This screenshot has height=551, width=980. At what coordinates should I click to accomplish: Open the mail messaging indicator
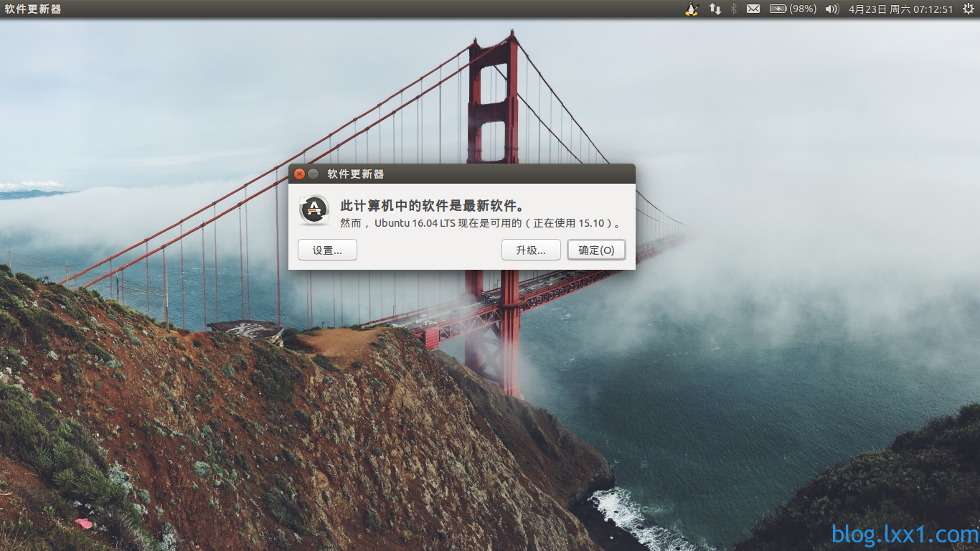(x=753, y=9)
